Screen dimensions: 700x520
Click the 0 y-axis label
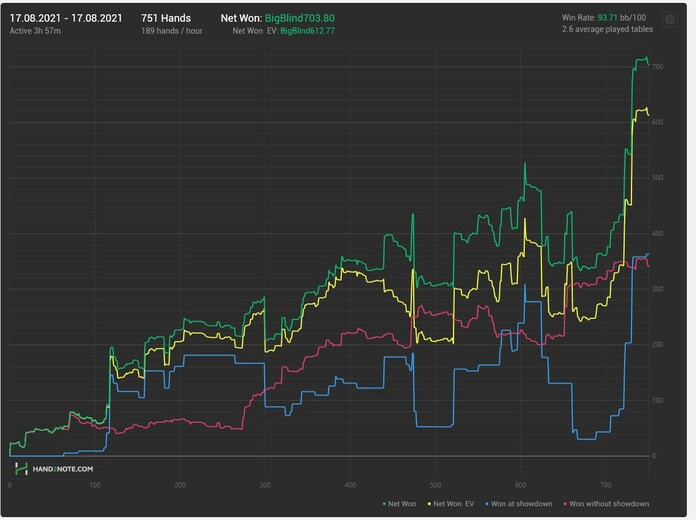654,456
